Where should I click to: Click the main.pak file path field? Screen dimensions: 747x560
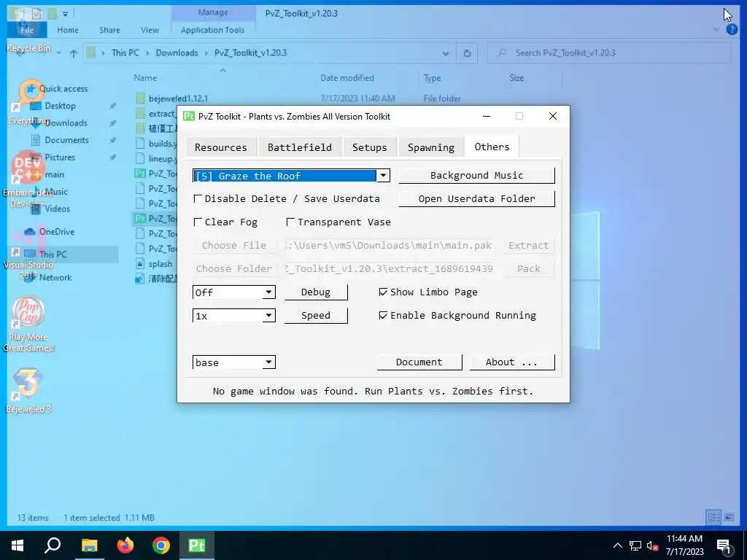(x=388, y=245)
